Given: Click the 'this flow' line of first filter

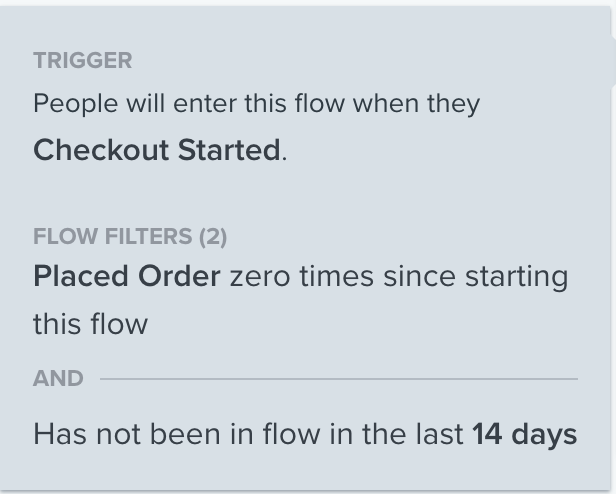Looking at the screenshot, I should [90, 324].
